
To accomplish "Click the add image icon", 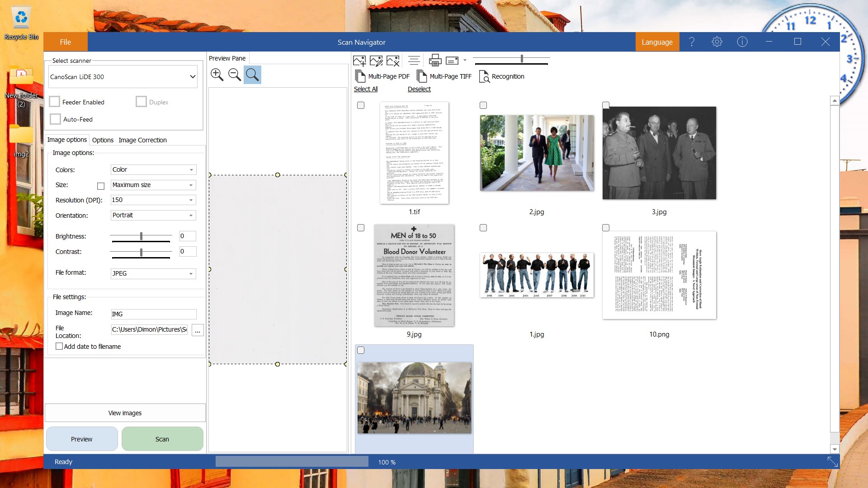I will tap(359, 60).
